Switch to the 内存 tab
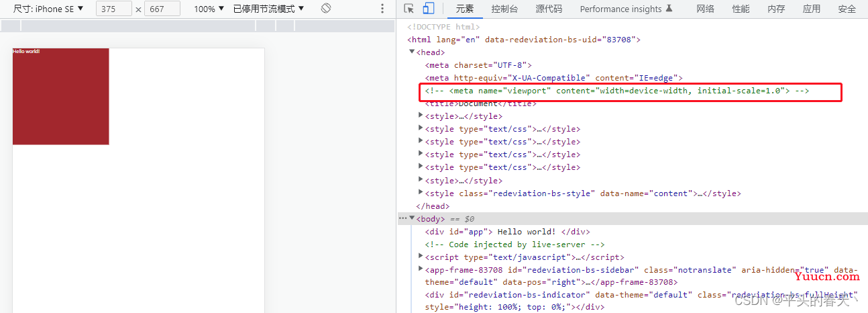Viewport: 868px width, 313px height. [x=776, y=9]
